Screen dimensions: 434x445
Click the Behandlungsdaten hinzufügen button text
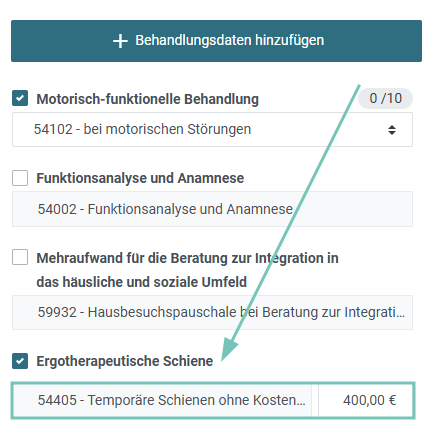[229, 41]
